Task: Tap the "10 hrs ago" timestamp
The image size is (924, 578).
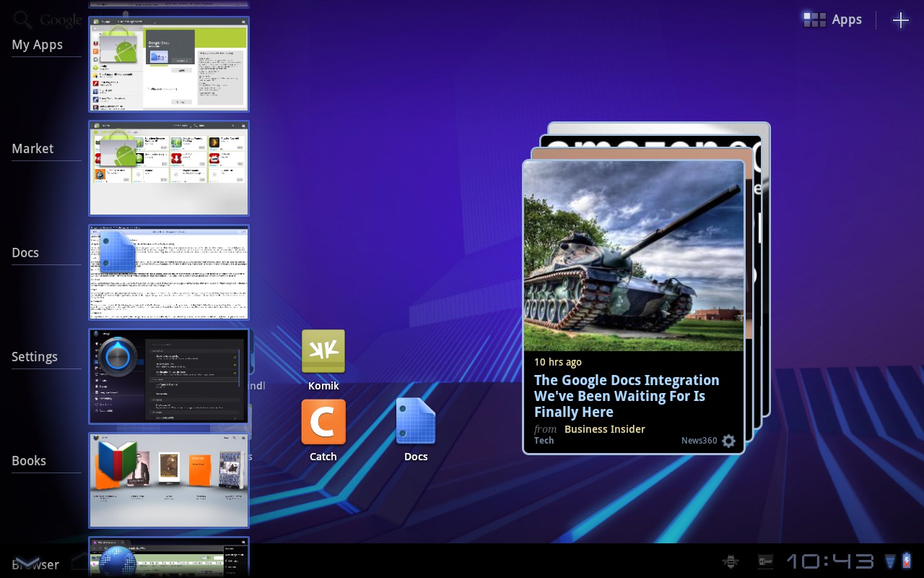Action: (x=558, y=362)
